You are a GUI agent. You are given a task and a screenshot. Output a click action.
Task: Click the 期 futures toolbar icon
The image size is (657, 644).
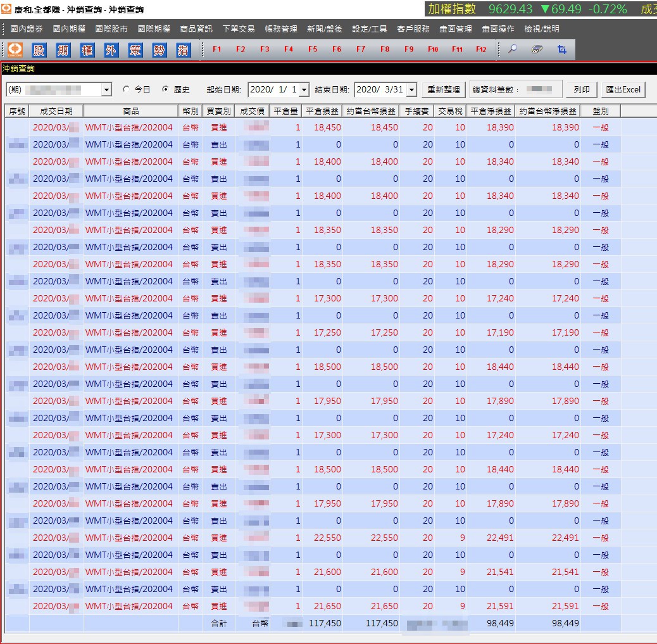[x=63, y=50]
